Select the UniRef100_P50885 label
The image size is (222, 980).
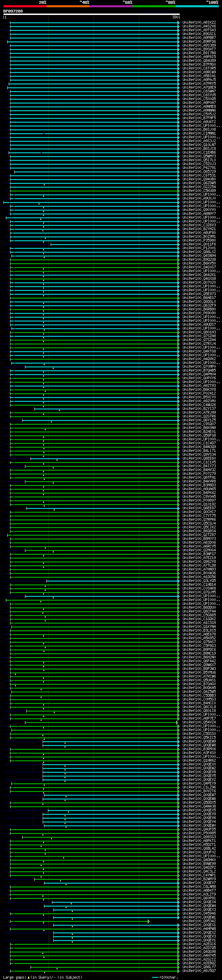[x=199, y=833]
